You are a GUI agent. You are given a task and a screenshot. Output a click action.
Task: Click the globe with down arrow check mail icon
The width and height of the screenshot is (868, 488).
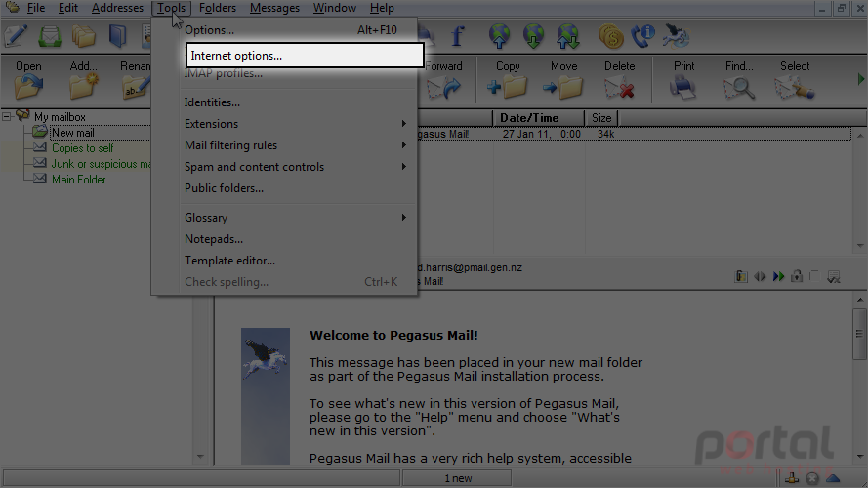tap(533, 36)
